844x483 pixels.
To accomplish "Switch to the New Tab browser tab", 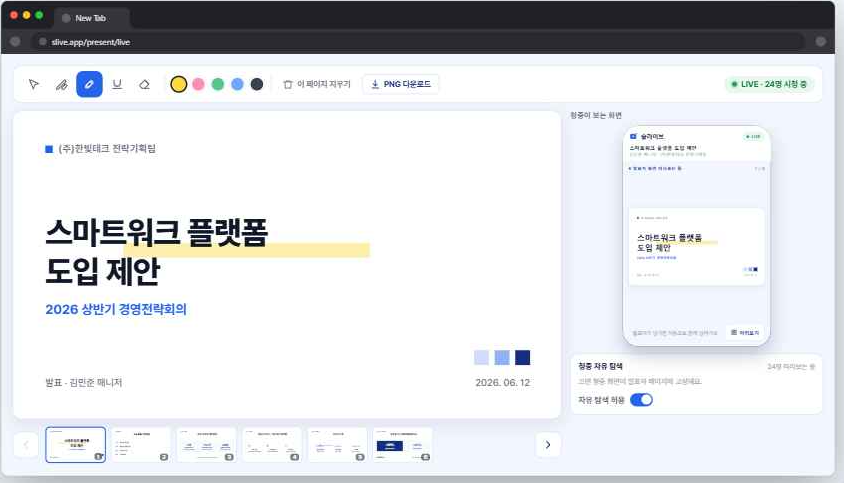I will tap(92, 18).
